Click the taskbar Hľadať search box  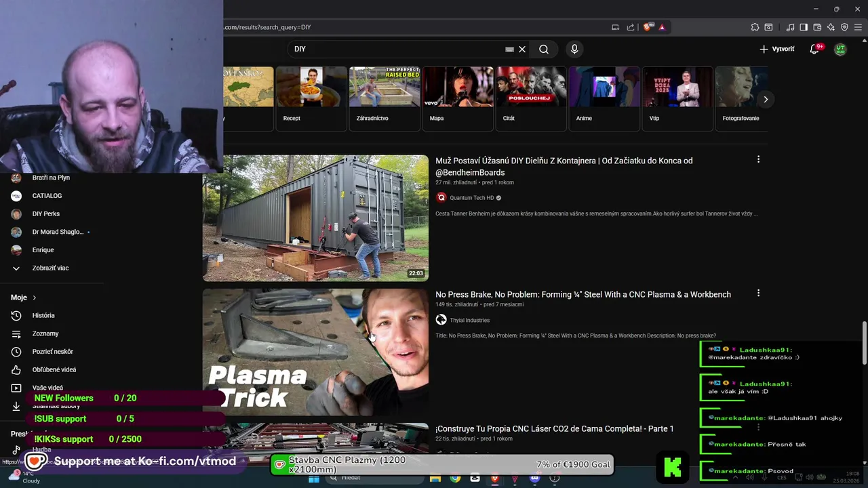(x=373, y=479)
